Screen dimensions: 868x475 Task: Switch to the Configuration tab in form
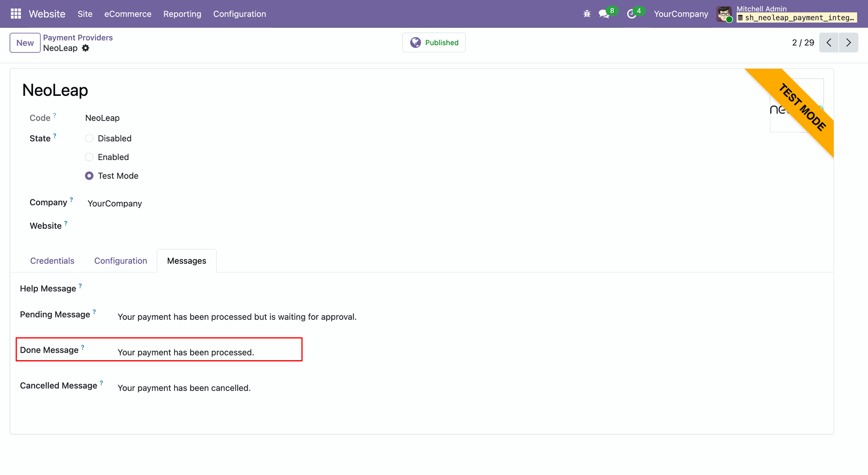[121, 261]
